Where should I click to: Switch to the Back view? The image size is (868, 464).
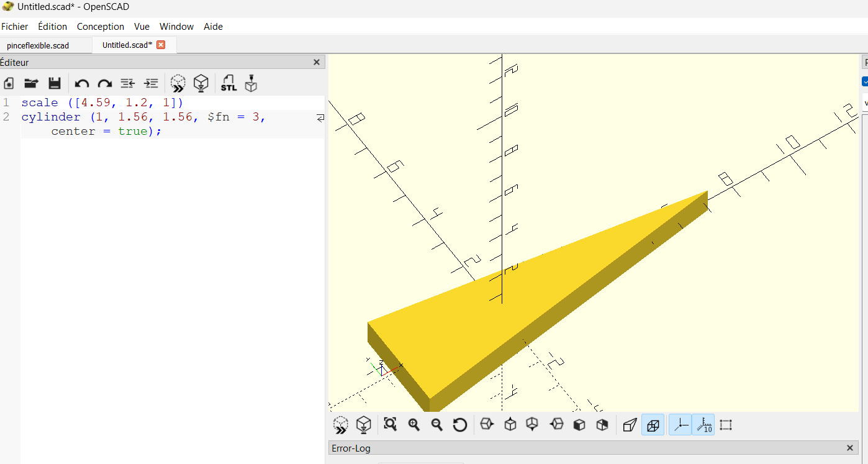tap(602, 425)
